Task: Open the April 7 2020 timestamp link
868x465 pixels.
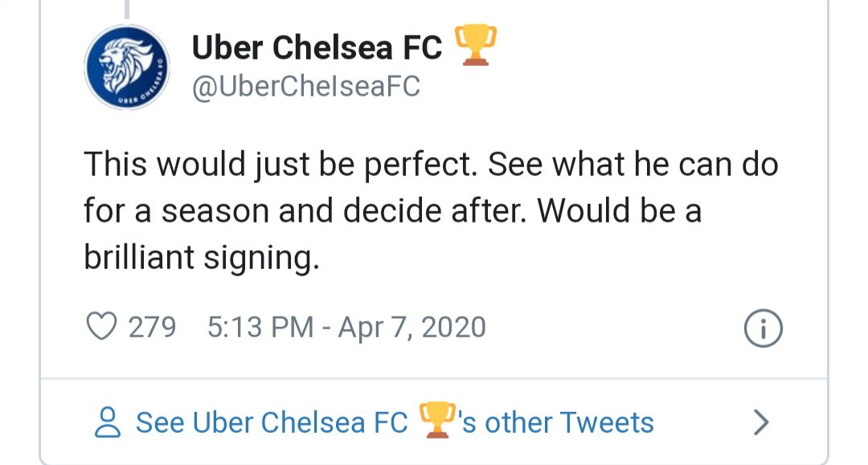Action: tap(402, 327)
